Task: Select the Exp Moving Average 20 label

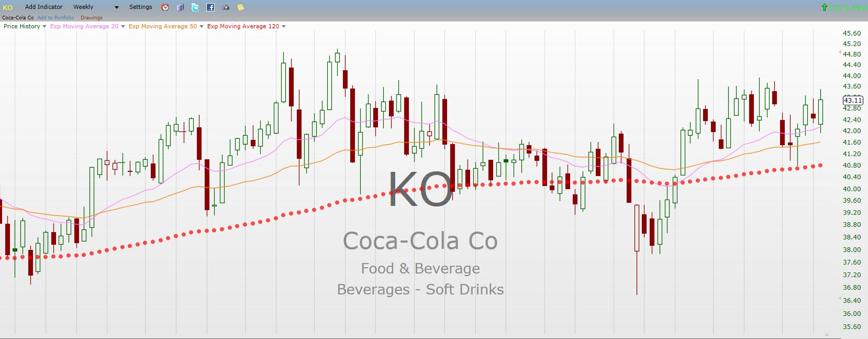Action: coord(84,26)
